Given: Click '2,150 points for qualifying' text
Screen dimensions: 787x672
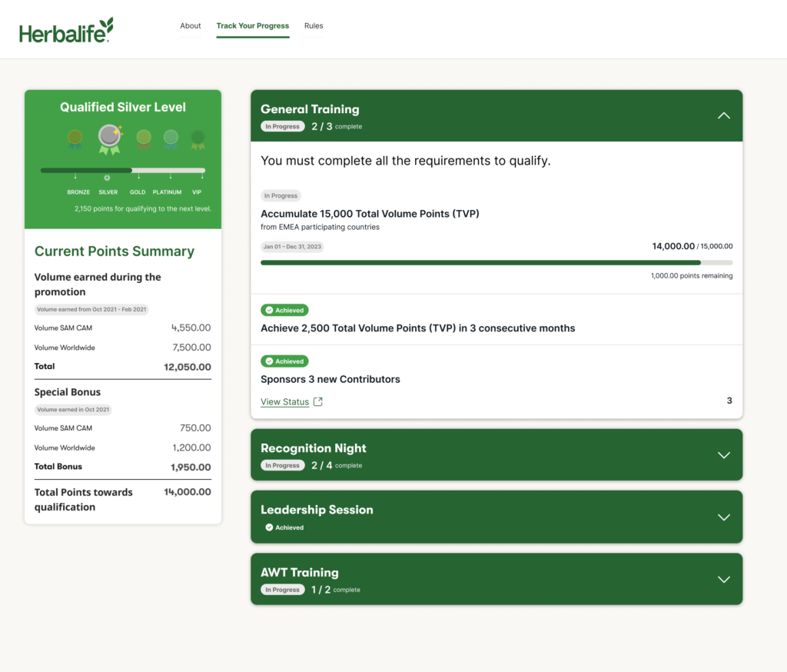Looking at the screenshot, I should [143, 209].
